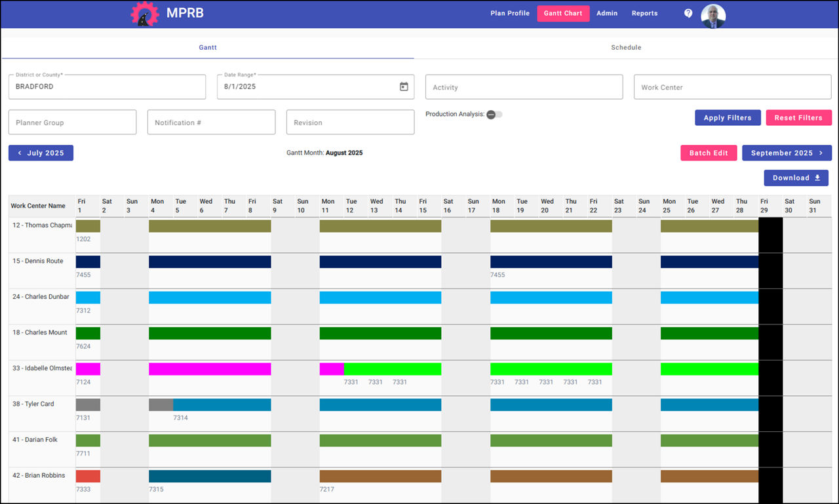The height and width of the screenshot is (504, 839).
Task: Click the Reset Filters button
Action: pyautogui.click(x=798, y=117)
